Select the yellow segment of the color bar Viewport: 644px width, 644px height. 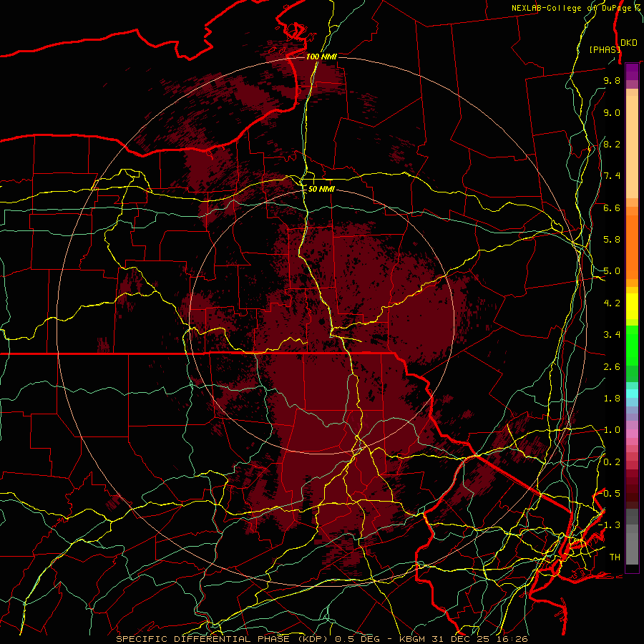coord(632,306)
